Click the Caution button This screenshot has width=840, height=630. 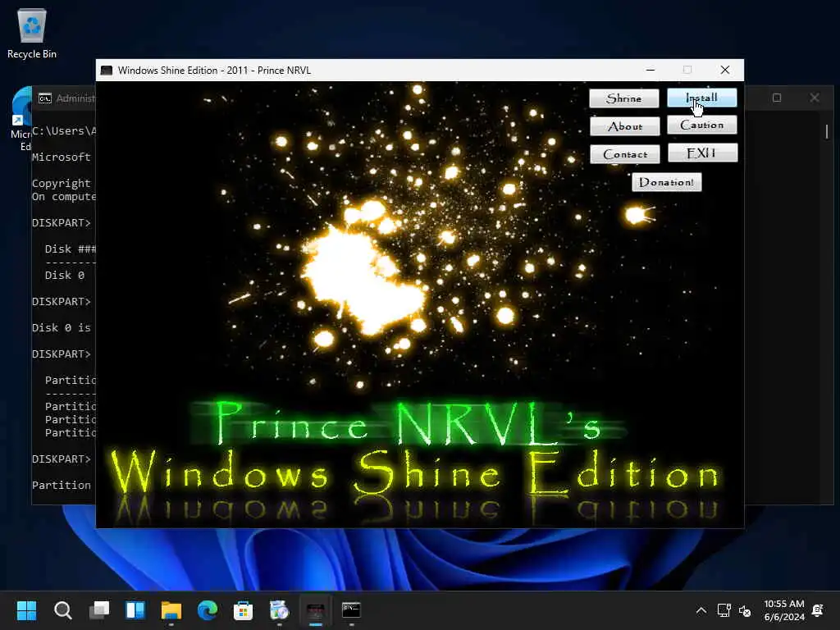(702, 126)
